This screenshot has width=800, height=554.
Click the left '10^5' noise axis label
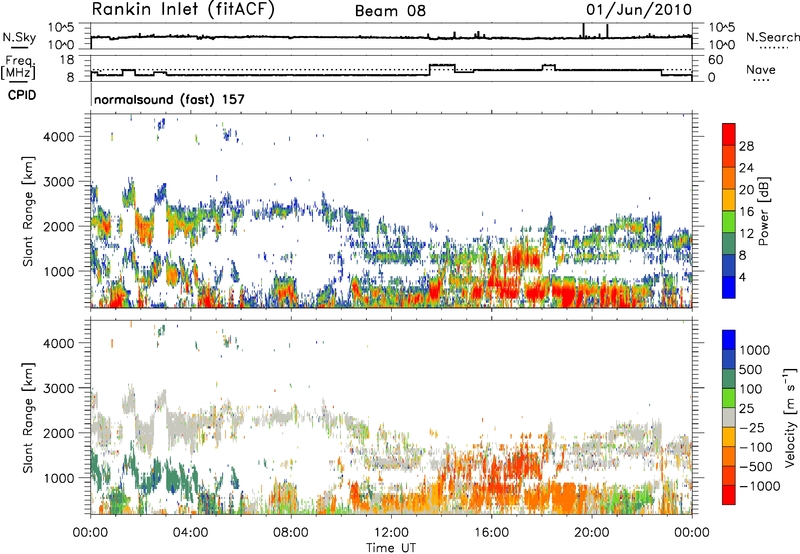coord(61,28)
